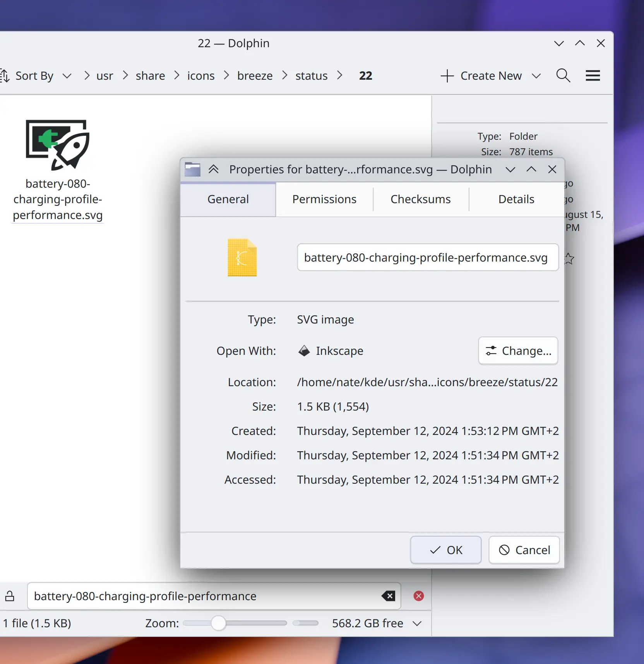644x664 pixels.
Task: Click the star rating icon in info panel
Action: click(x=569, y=258)
